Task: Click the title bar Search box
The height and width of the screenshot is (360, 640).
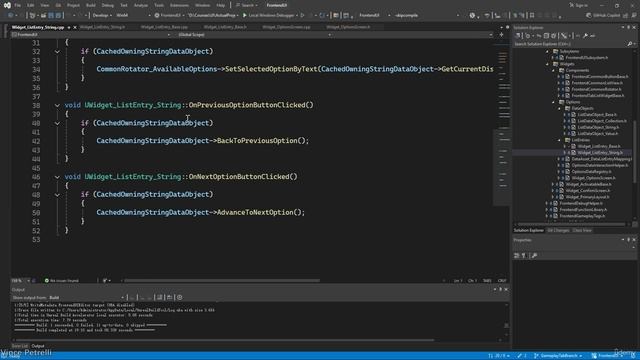Action: (x=247, y=5)
